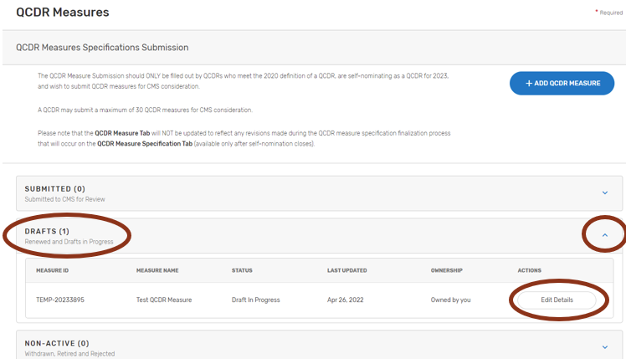Click the Add QCDR Measure button
This screenshot has height=364, width=626.
pyautogui.click(x=562, y=83)
